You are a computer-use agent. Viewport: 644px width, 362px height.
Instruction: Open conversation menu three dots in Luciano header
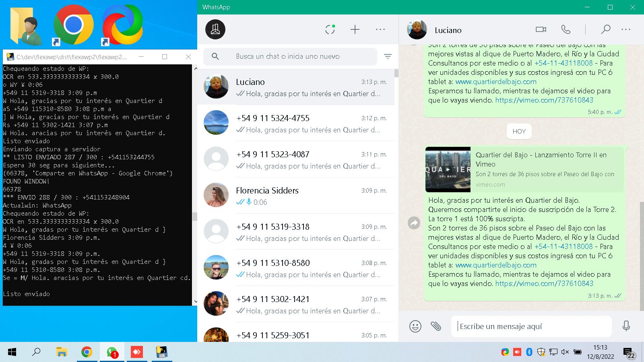tap(626, 29)
